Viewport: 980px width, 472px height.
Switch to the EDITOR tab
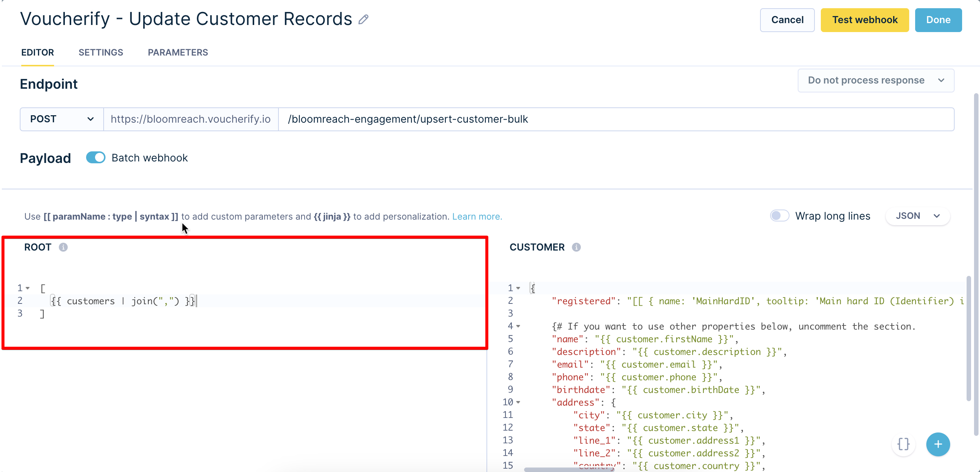37,52
